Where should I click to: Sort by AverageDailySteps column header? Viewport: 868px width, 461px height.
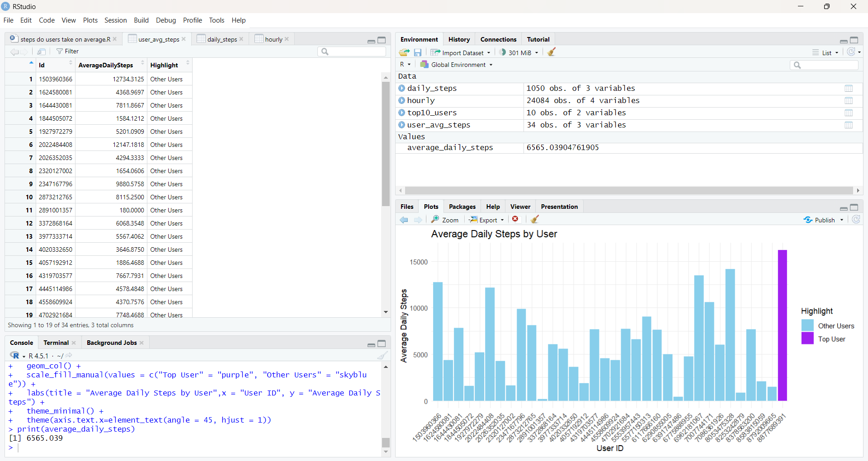point(111,65)
